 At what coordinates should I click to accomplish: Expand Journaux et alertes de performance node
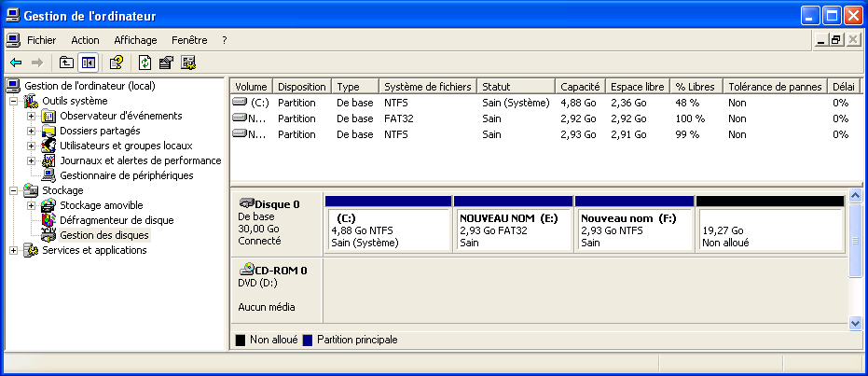(31, 161)
